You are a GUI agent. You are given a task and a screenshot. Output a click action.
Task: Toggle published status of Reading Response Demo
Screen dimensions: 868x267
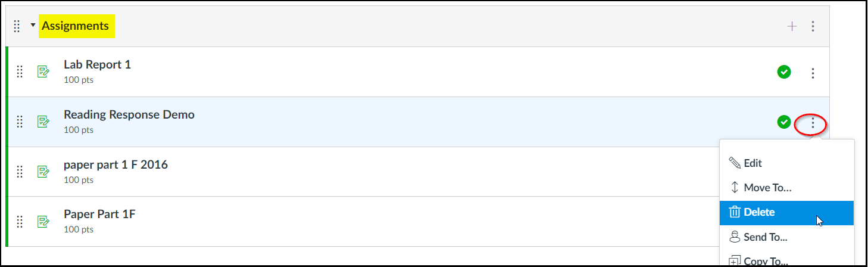pyautogui.click(x=784, y=122)
